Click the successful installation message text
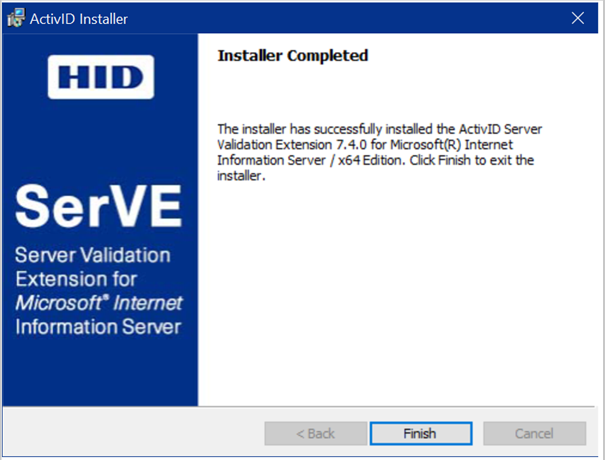Screen dimensions: 605x460 pos(380,152)
